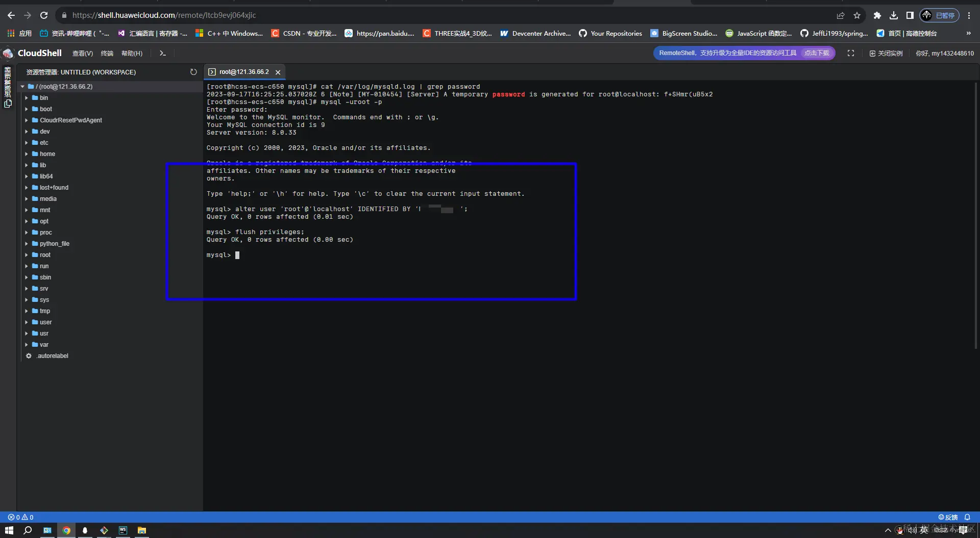Expand the CloudrResetPwdAgent folder

pos(27,120)
